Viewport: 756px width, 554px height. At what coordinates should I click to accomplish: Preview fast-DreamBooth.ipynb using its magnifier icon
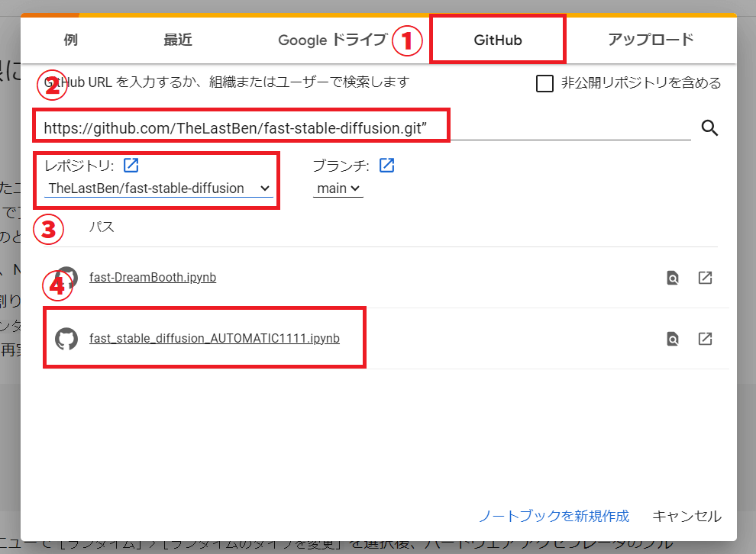[672, 277]
